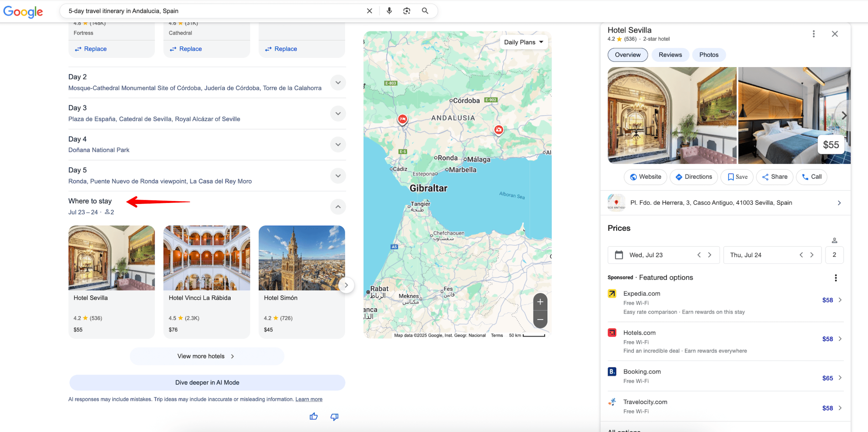Image resolution: width=868 pixels, height=432 pixels.
Task: Open Travelocity.com $58 offer
Action: 725,406
